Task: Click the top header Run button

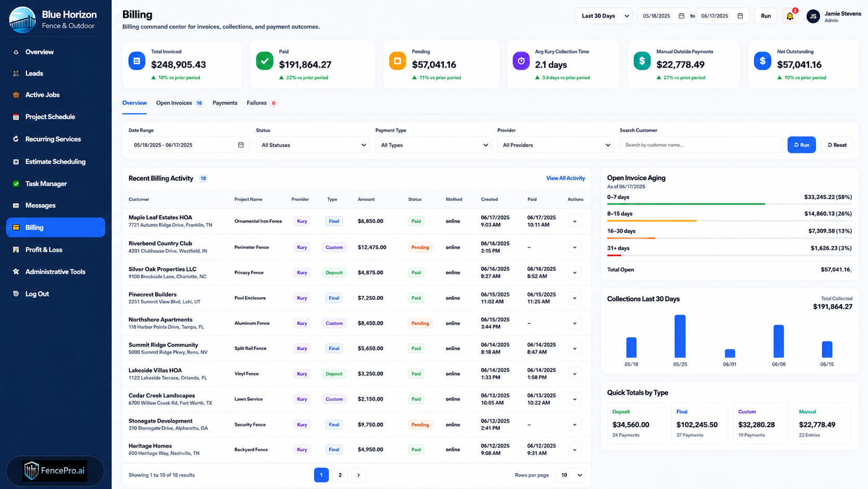Action: (766, 16)
